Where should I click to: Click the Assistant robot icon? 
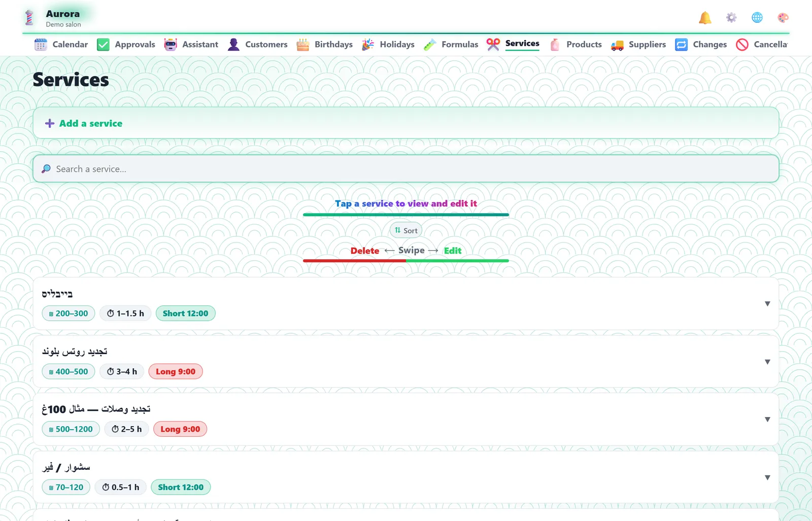pyautogui.click(x=171, y=45)
